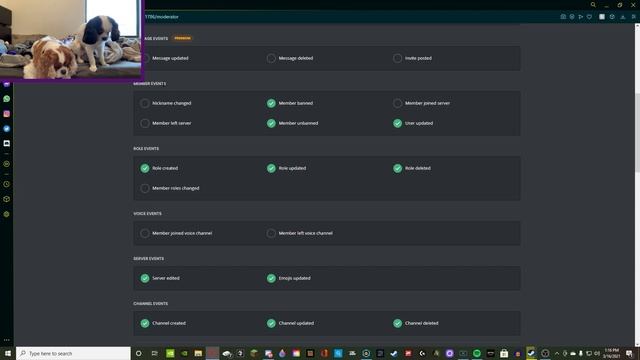Click the taskbar clock and date
The width and height of the screenshot is (640, 360).
click(x=611, y=353)
